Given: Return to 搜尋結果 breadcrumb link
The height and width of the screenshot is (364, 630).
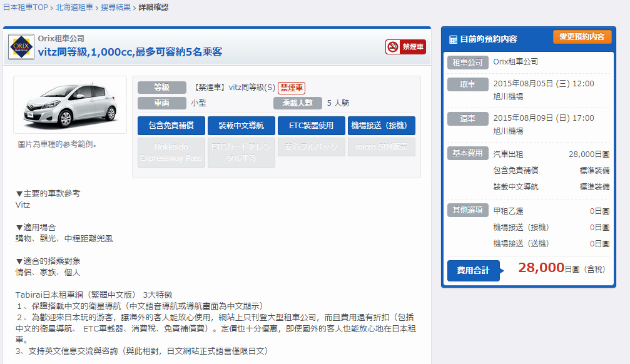Looking at the screenshot, I should pos(116,8).
